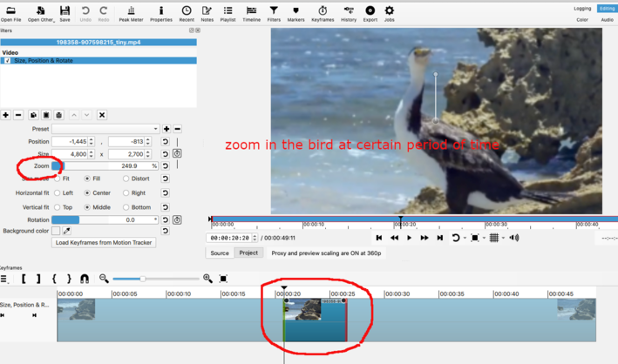Switch to the Source tab
Image resolution: width=618 pixels, height=364 pixels.
click(220, 253)
